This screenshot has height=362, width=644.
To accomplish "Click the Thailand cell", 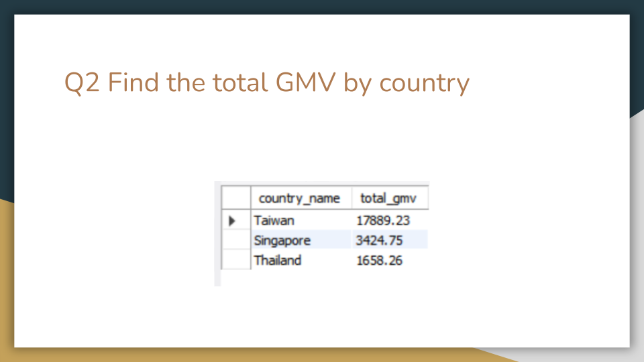I will point(301,260).
